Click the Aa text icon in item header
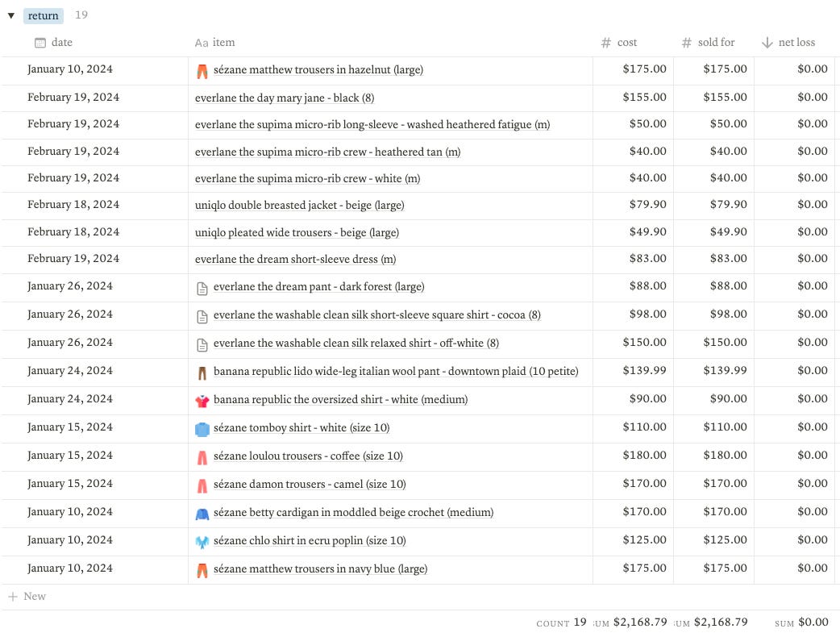The width and height of the screenshot is (840, 637). pyautogui.click(x=202, y=43)
